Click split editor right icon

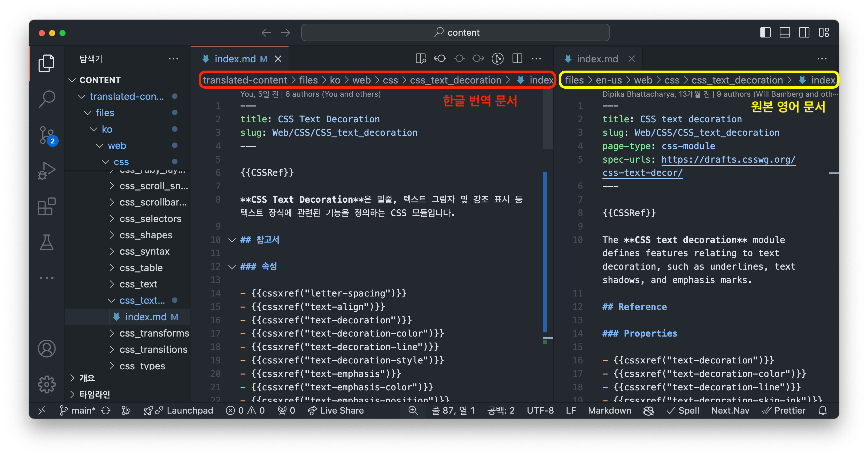point(517,59)
